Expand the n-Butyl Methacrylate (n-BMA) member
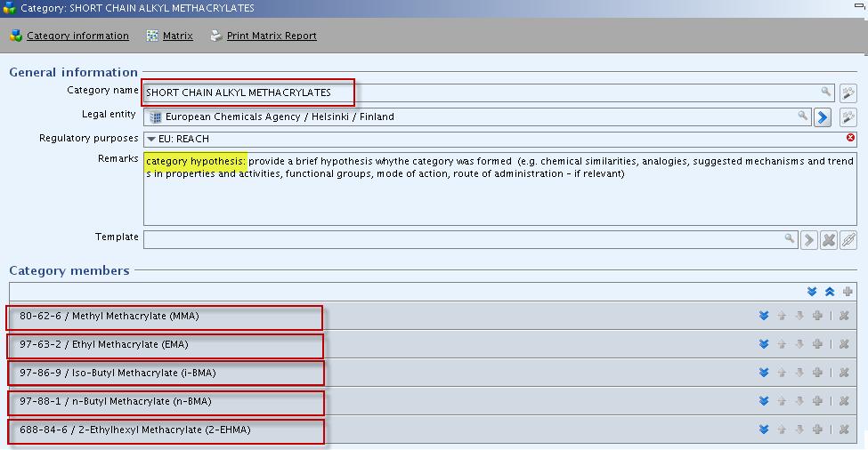 tap(764, 401)
